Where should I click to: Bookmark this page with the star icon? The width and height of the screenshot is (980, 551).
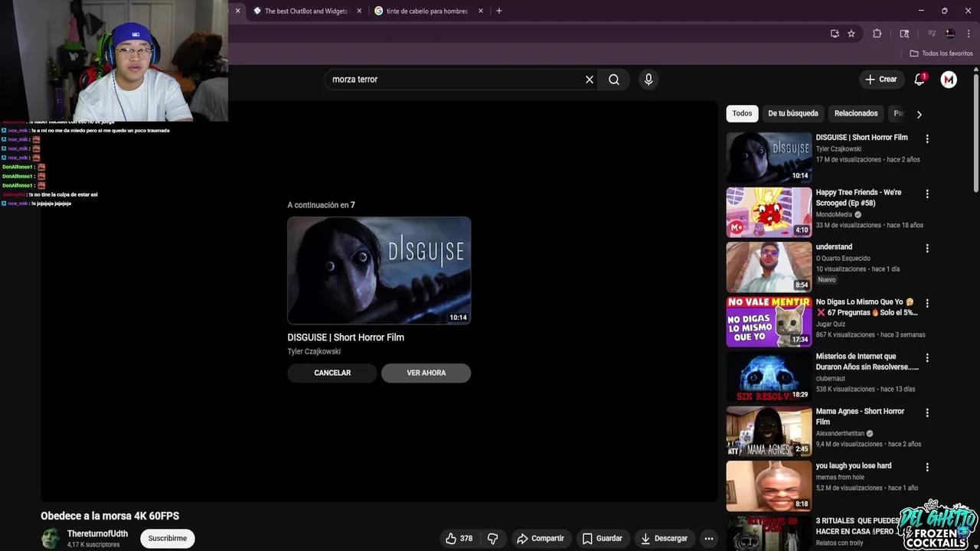pos(851,34)
